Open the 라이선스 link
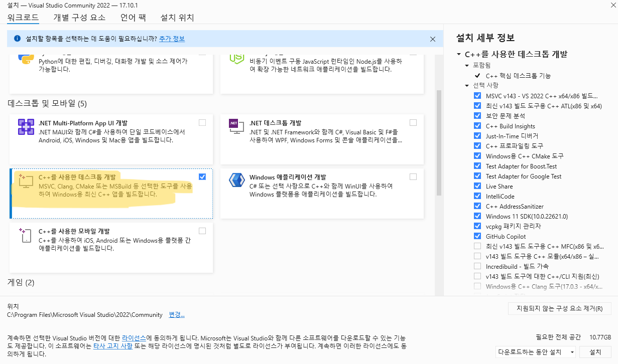This screenshot has width=618, height=364. [x=134, y=338]
